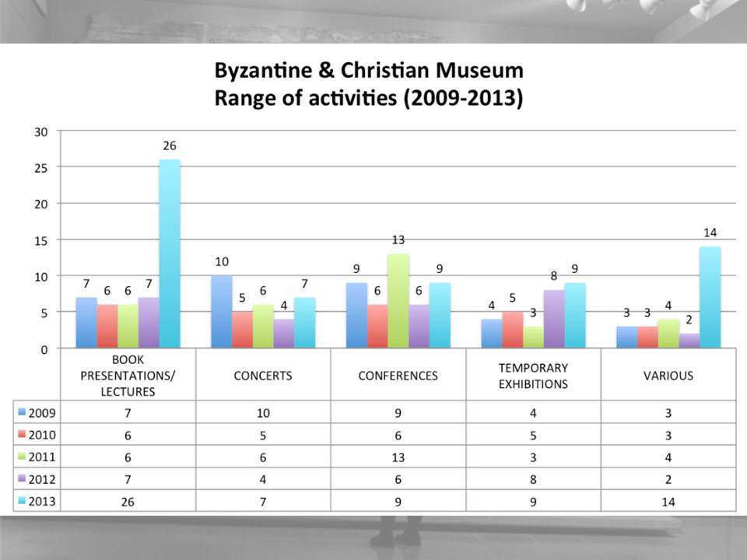Click the 2012 Various table cell showing 2
Viewport: 747px width, 560px height.
(668, 480)
